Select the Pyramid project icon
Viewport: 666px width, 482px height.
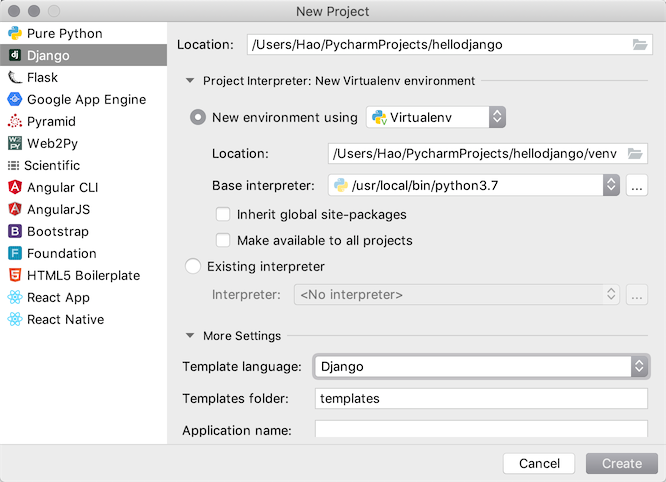[x=15, y=121]
